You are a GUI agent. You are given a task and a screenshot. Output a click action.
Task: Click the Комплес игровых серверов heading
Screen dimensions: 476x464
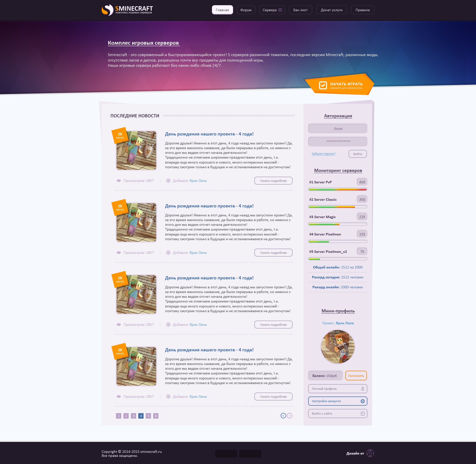coord(143,43)
